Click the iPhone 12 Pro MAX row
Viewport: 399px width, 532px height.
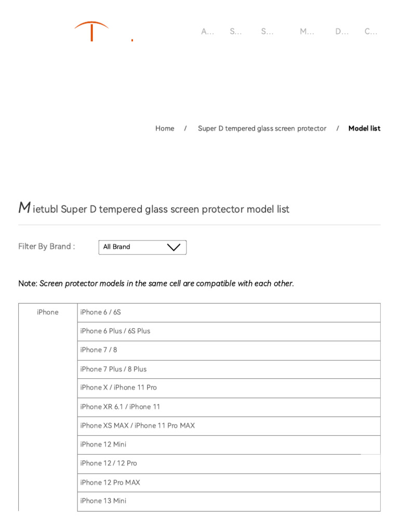click(110, 483)
